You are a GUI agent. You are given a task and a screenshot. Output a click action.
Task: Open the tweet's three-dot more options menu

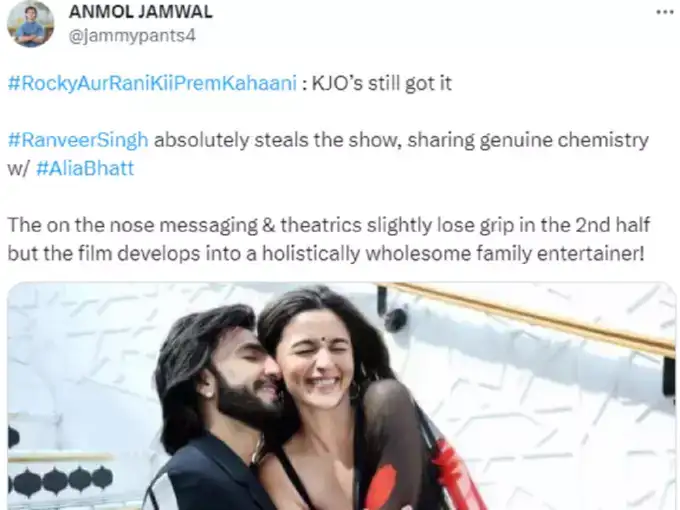664,13
